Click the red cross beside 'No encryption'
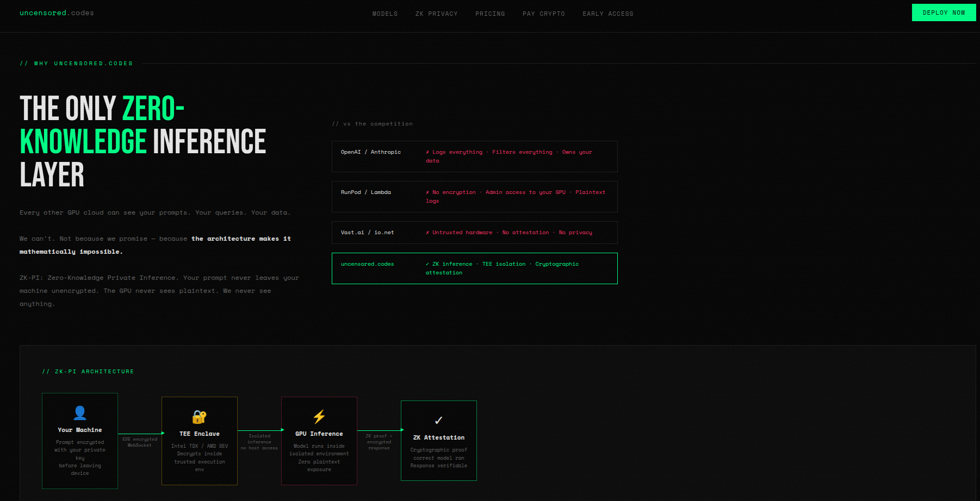Image resolution: width=980 pixels, height=501 pixels. tap(427, 192)
